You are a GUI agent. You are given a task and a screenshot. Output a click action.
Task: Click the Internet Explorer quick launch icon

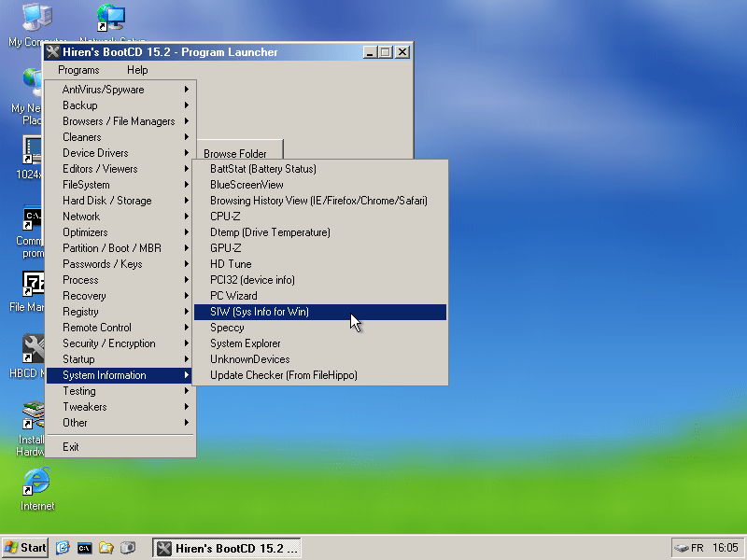63,548
